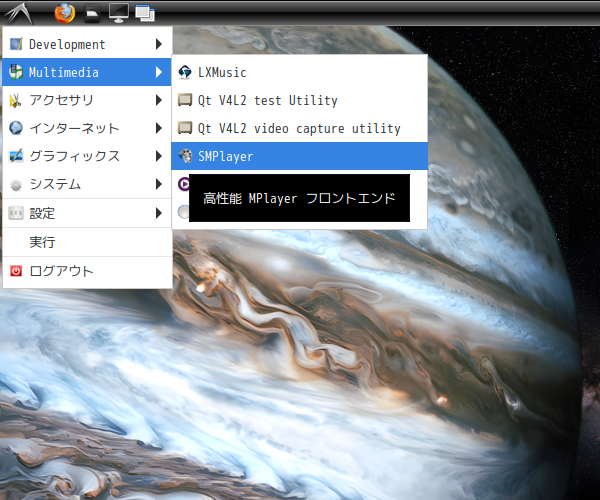
Task: Click the LXMusic app icon
Action: coord(185,72)
